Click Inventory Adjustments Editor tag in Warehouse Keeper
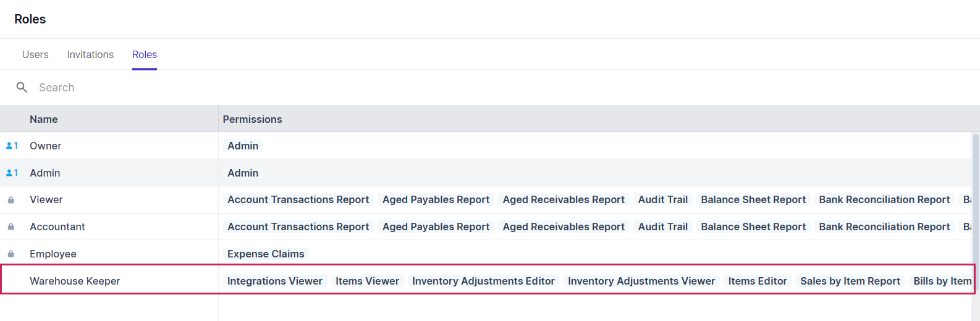 point(483,281)
